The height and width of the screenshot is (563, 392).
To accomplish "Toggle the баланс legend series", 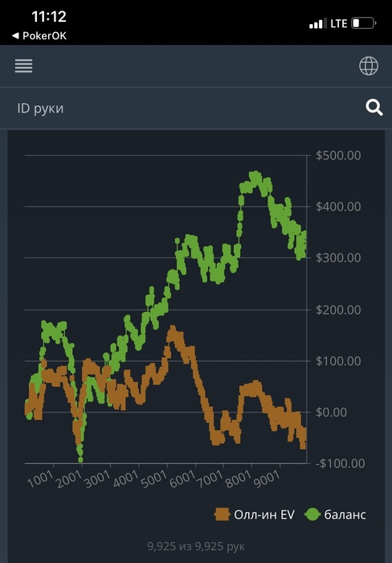I will [335, 515].
